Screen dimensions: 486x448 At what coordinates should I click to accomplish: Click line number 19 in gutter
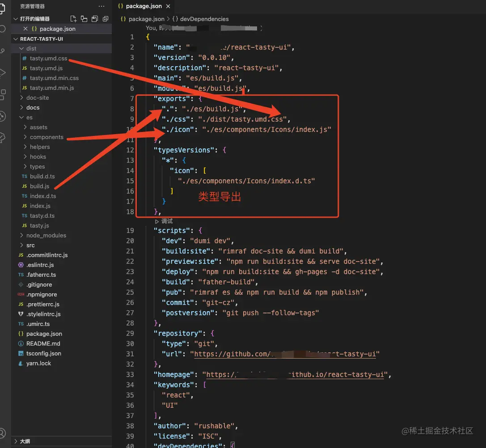pos(130,231)
